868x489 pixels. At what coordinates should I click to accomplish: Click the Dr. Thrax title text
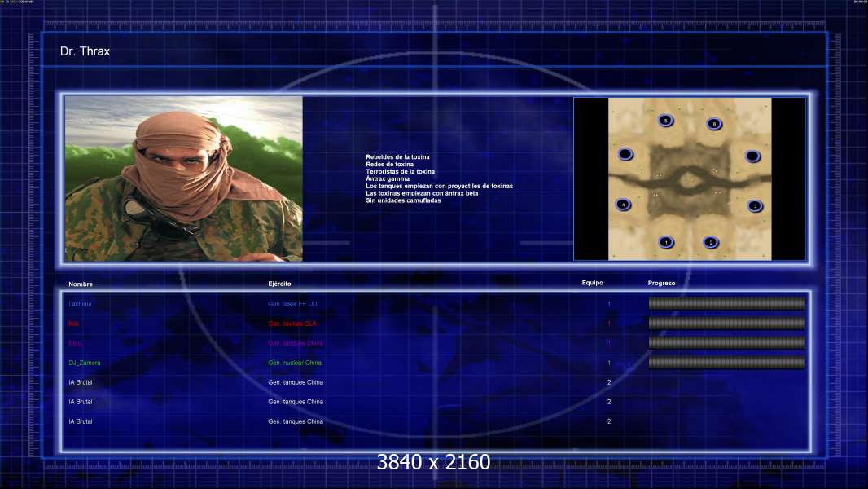click(x=85, y=51)
